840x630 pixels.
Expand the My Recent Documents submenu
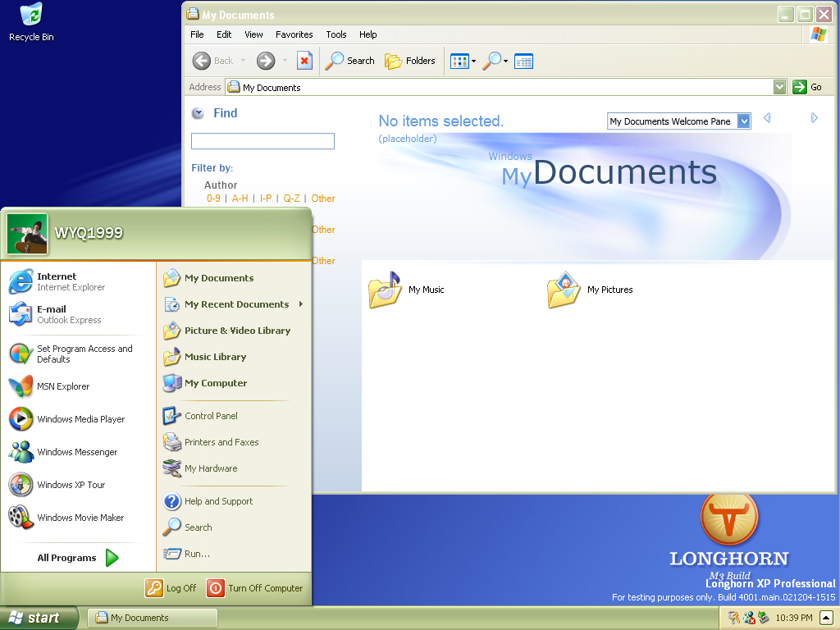point(235,304)
